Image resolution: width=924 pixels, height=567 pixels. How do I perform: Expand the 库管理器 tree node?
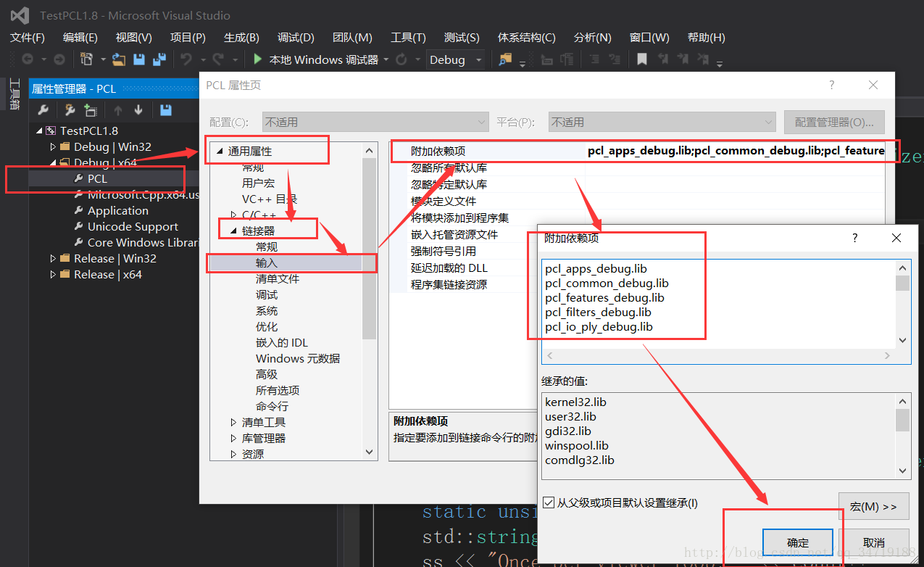(233, 438)
